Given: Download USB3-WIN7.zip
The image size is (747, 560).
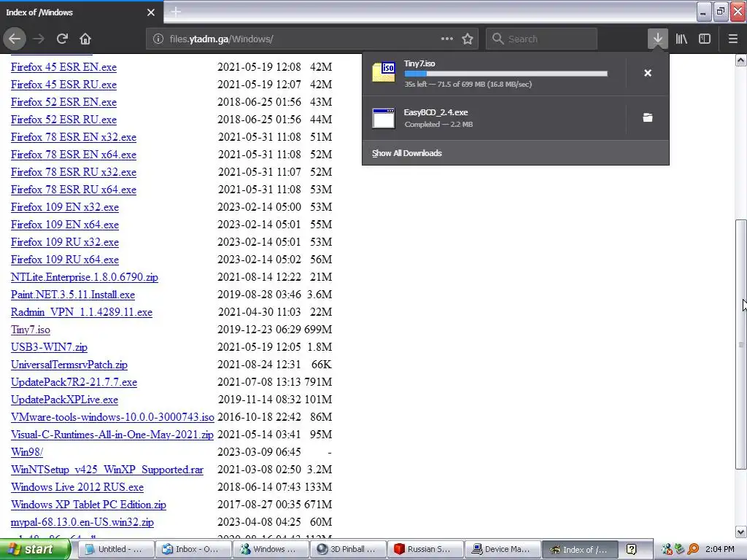Looking at the screenshot, I should coord(50,347).
